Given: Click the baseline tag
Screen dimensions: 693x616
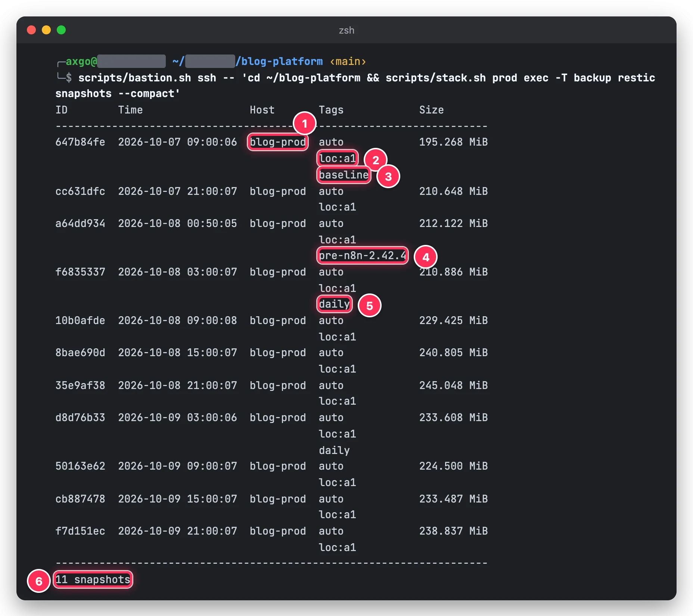Looking at the screenshot, I should (344, 175).
